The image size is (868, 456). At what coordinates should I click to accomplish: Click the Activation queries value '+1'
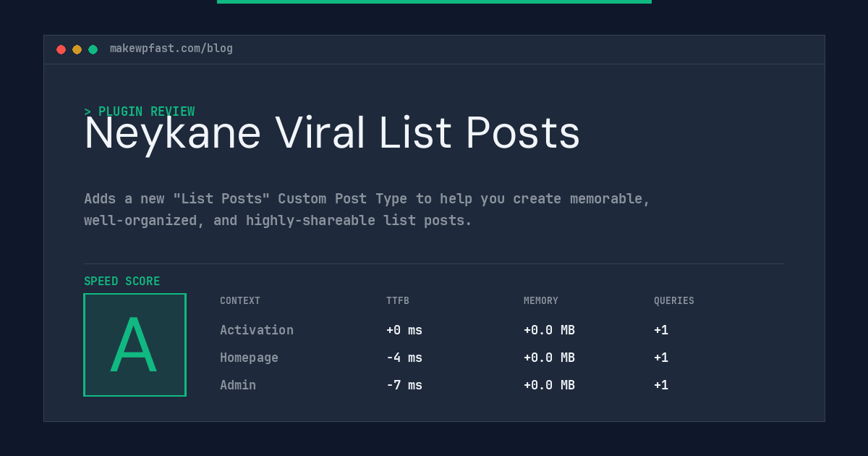661,330
